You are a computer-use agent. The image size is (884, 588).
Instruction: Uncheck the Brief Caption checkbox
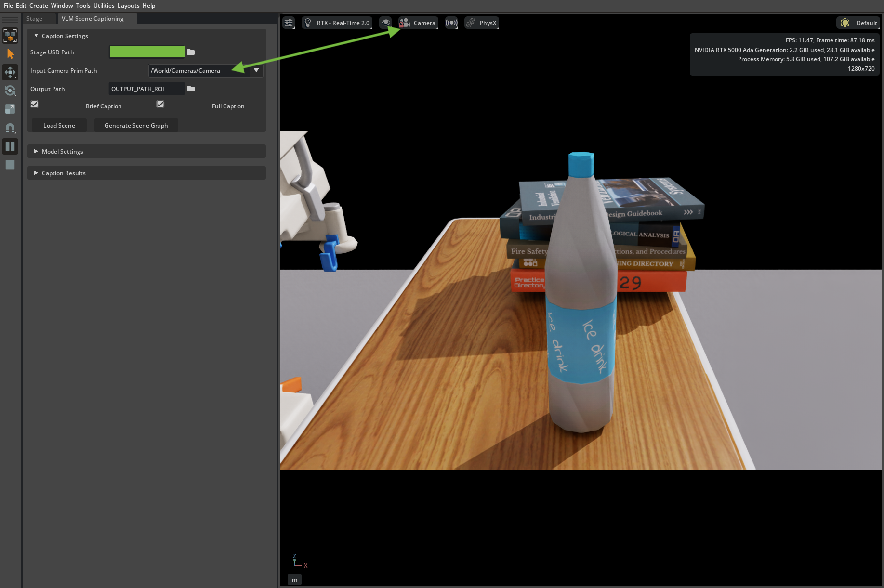35,104
